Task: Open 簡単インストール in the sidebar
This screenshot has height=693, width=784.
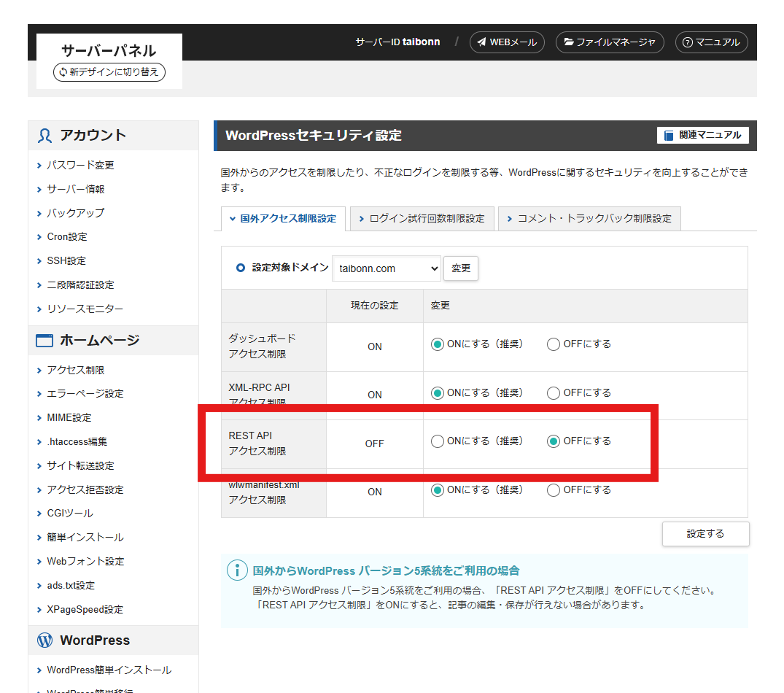Action: pyautogui.click(x=85, y=538)
